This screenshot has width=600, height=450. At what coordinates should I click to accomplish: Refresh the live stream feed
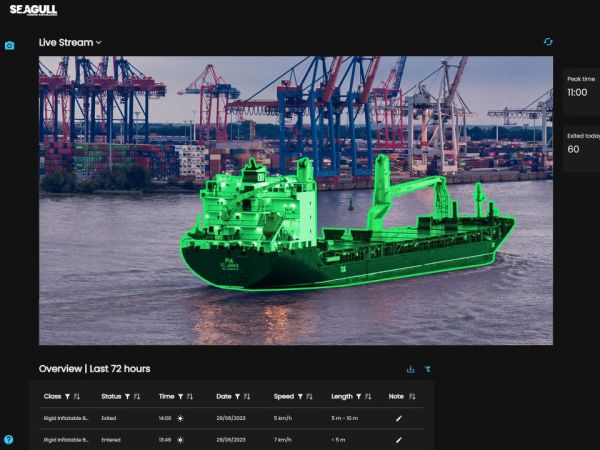548,42
